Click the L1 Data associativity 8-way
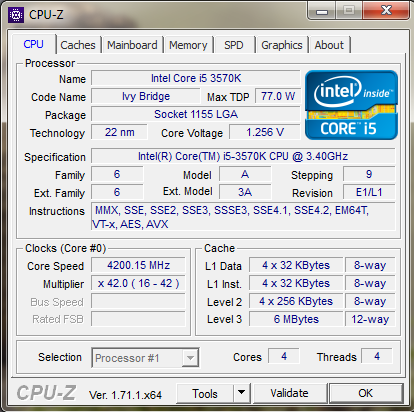Screen dimensions: 414x412 pyautogui.click(x=370, y=265)
